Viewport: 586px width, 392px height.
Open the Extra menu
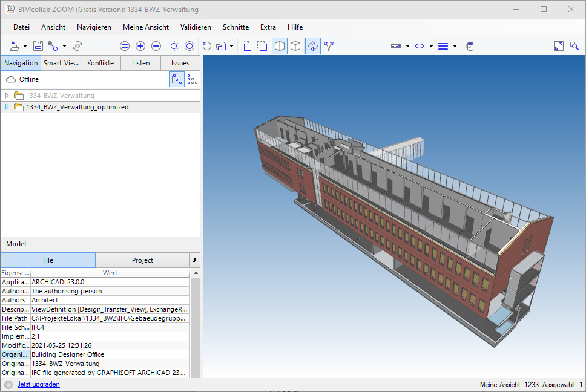(268, 27)
